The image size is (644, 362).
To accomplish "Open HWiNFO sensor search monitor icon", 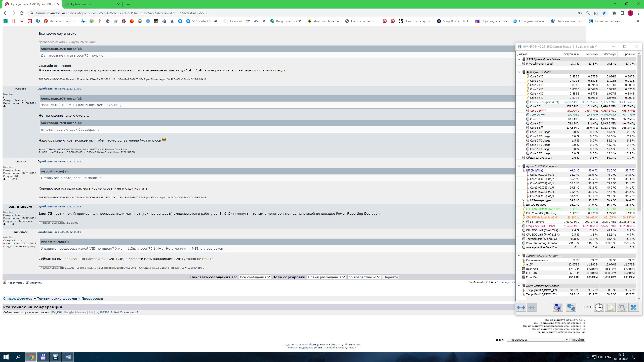I will point(557,307).
